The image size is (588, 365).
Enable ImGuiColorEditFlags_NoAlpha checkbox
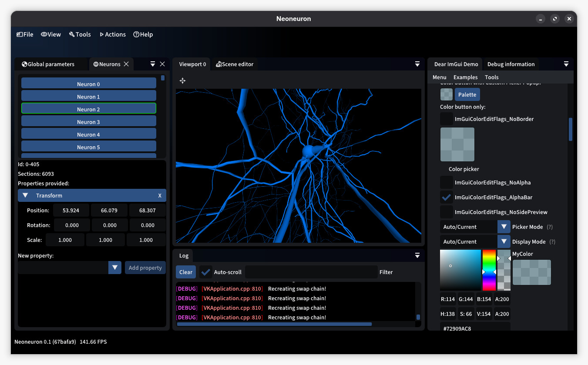(x=446, y=182)
